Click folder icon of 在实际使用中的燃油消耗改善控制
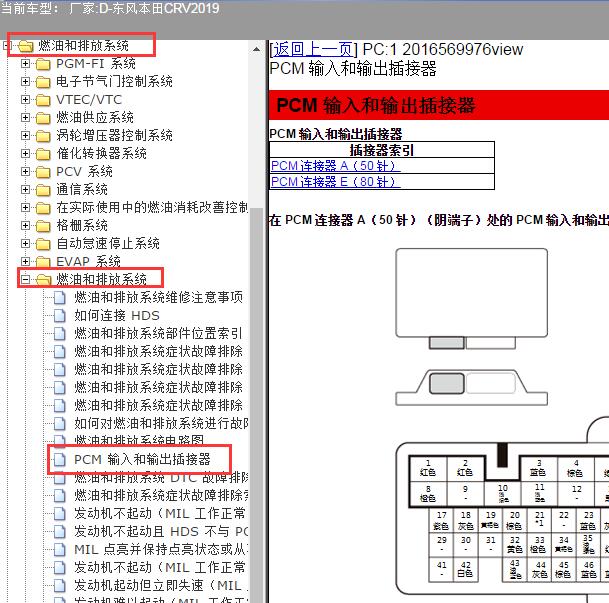The image size is (609, 603). coord(43,208)
